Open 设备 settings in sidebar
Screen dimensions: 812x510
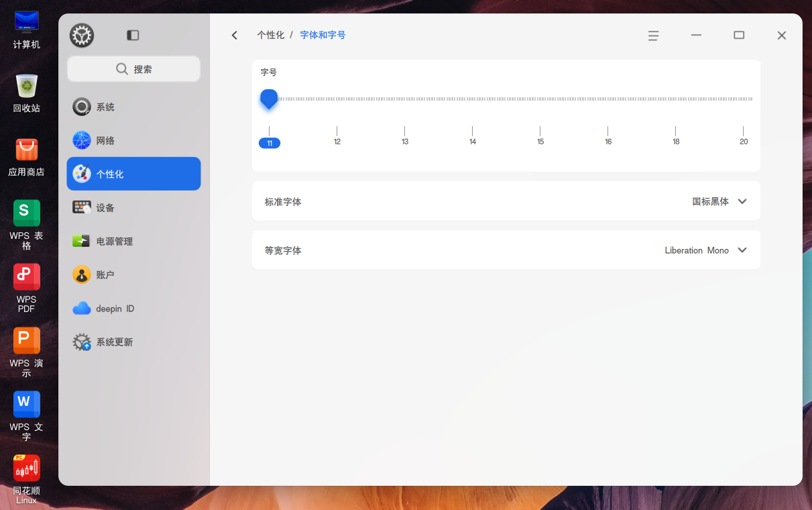point(134,207)
